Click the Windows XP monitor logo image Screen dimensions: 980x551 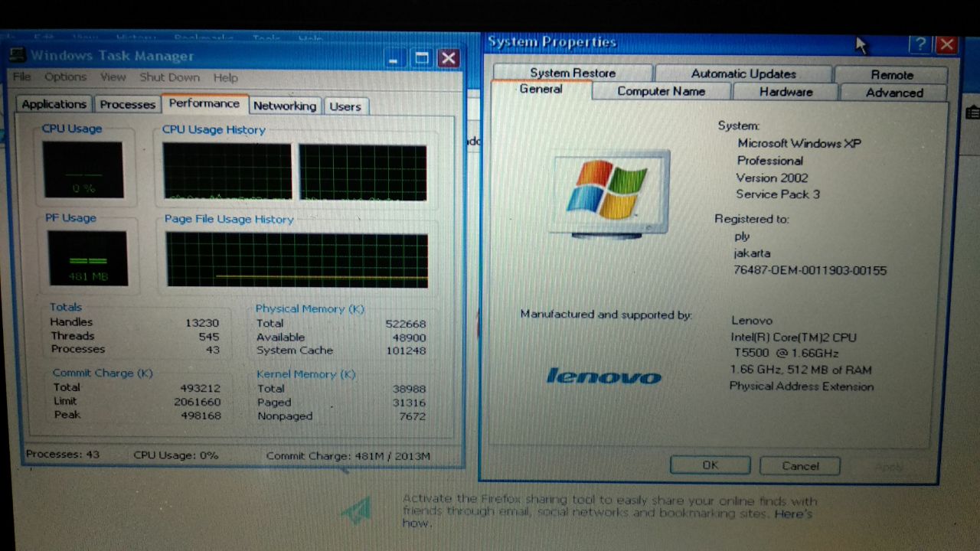coord(609,193)
